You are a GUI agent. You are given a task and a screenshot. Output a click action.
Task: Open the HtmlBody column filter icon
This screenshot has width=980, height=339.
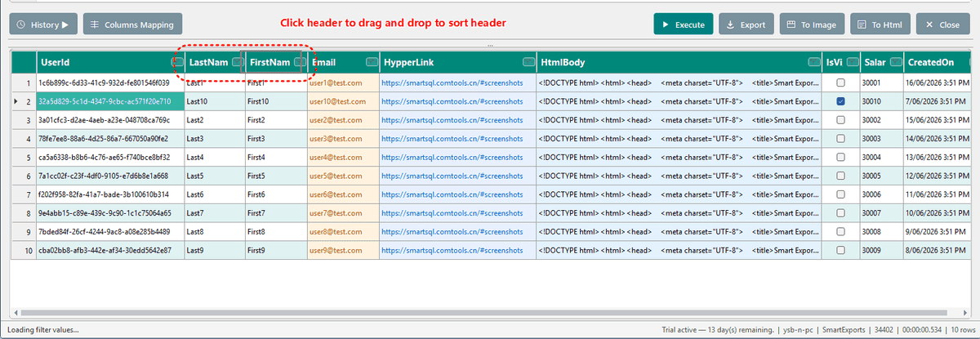813,62
